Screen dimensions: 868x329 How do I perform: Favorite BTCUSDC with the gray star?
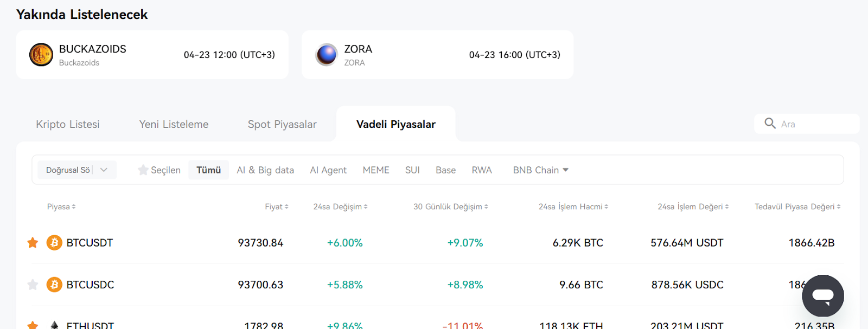tap(33, 285)
